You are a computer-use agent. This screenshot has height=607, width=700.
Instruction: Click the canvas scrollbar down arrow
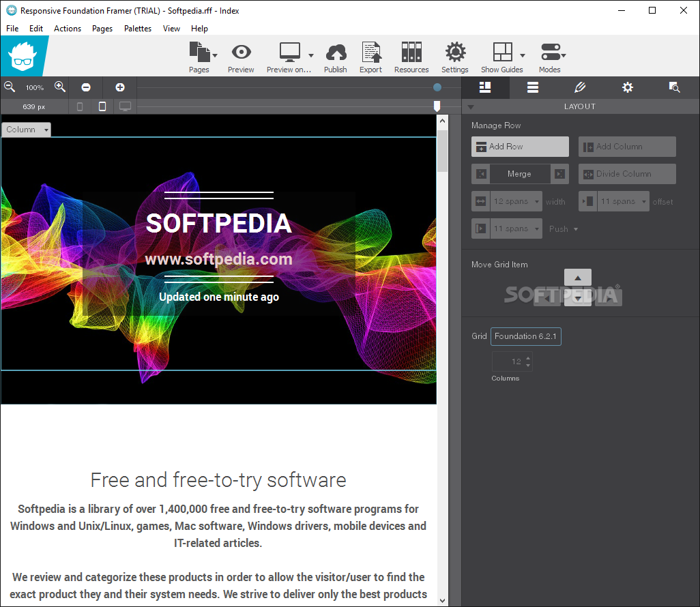442,601
